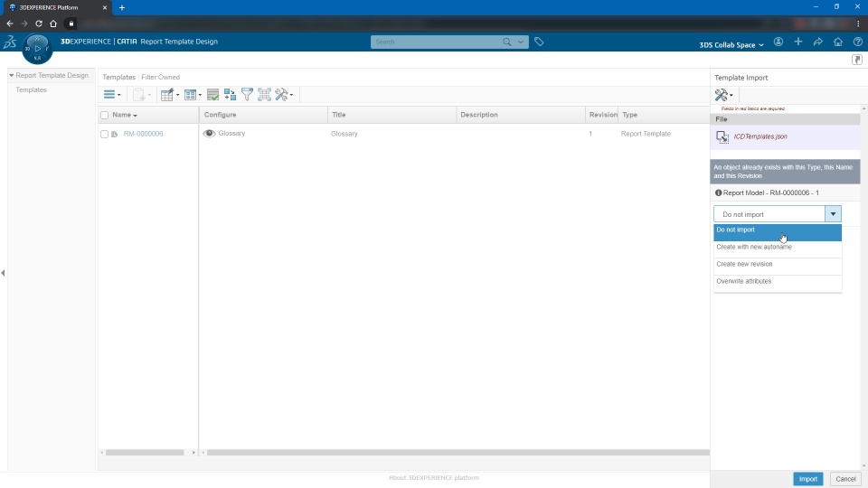The image size is (868, 488).
Task: Click the browser reload icon
Action: point(39,23)
